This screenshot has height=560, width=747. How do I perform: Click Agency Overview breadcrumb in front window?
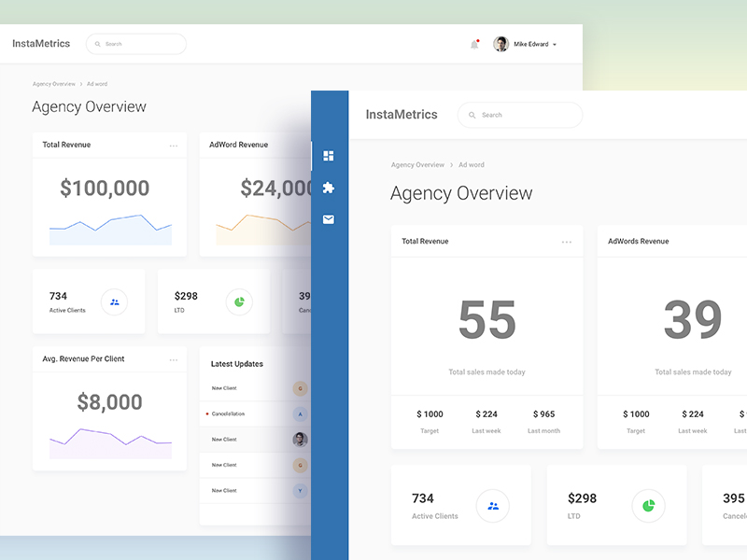point(417,165)
